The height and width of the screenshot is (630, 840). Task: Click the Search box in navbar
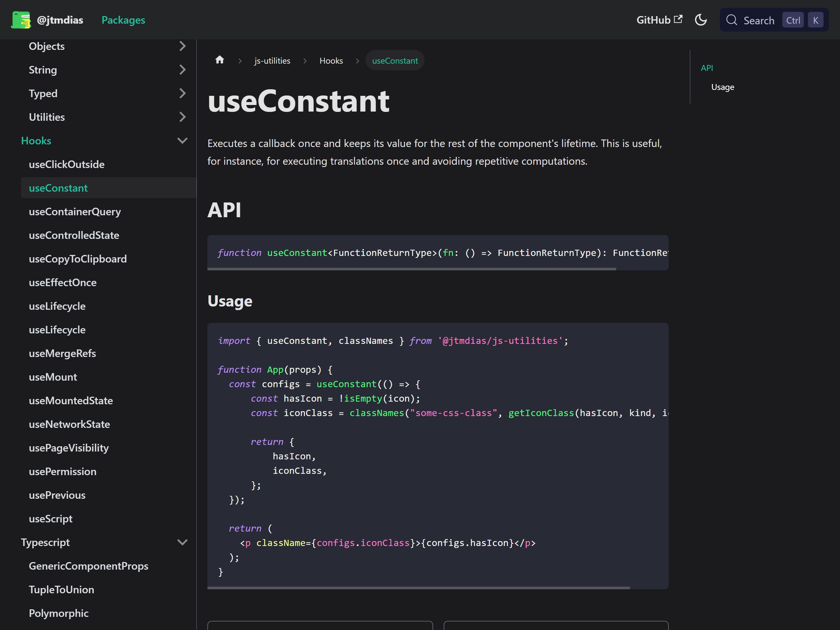point(774,20)
